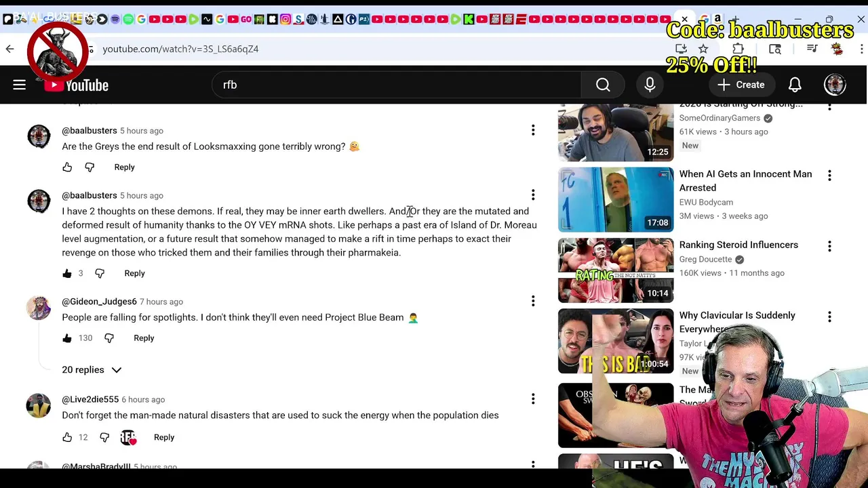Image resolution: width=868 pixels, height=488 pixels.
Task: Open options for '2 thoughts' comment
Action: [533, 195]
